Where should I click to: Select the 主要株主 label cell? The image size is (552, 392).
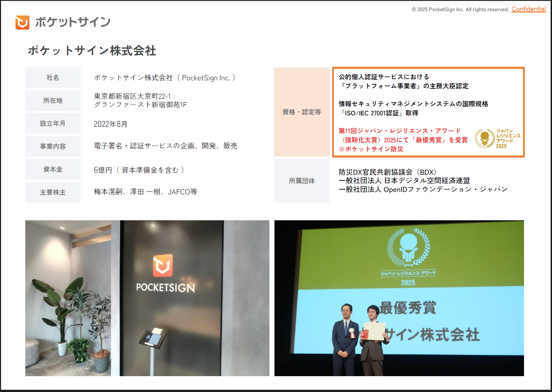53,192
